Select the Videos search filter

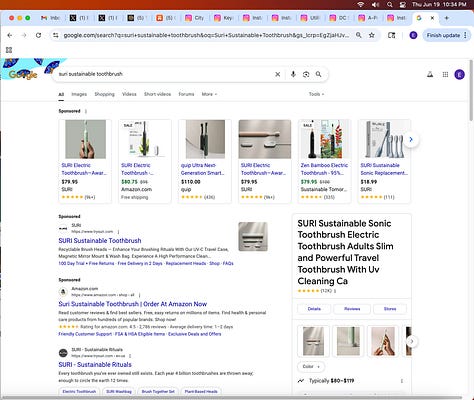pyautogui.click(x=129, y=94)
